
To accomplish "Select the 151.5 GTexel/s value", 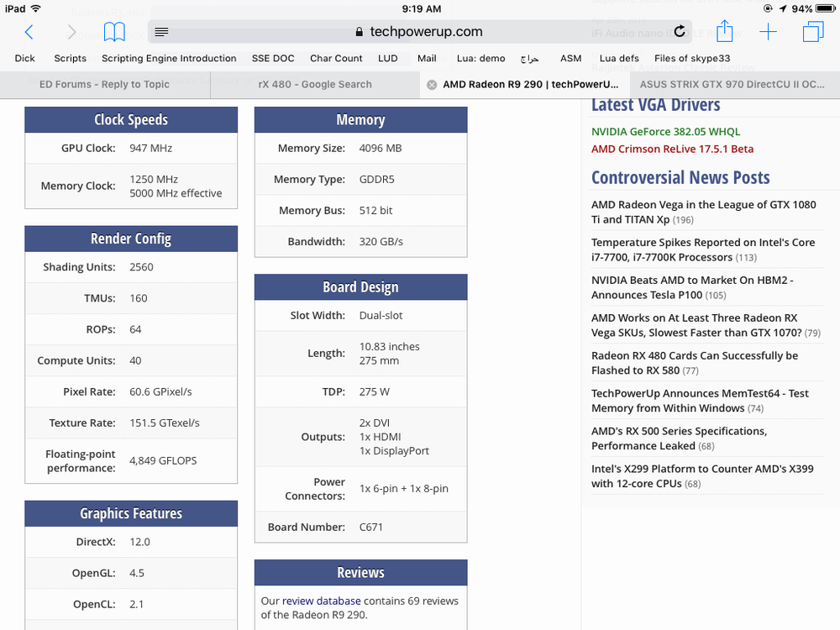I will click(165, 423).
